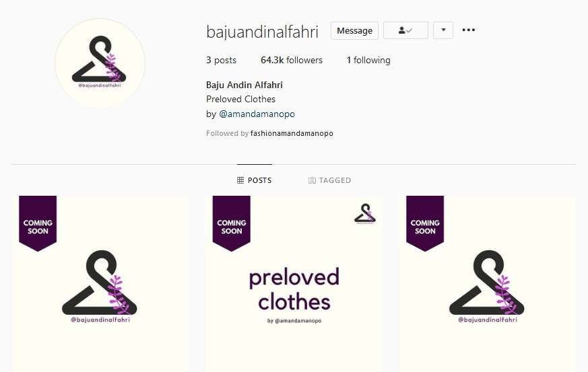Click the tagged photo icon
Viewport: 588px width, 372px height.
coord(312,180)
